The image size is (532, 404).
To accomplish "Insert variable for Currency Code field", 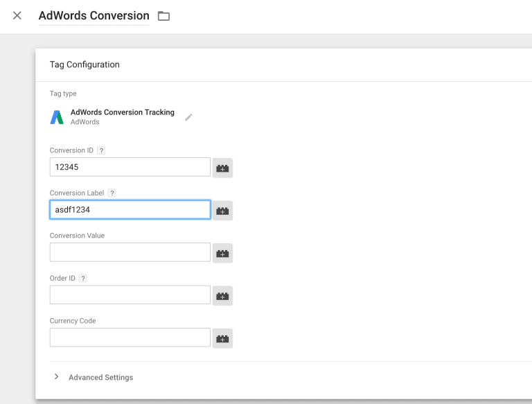I will 222,338.
